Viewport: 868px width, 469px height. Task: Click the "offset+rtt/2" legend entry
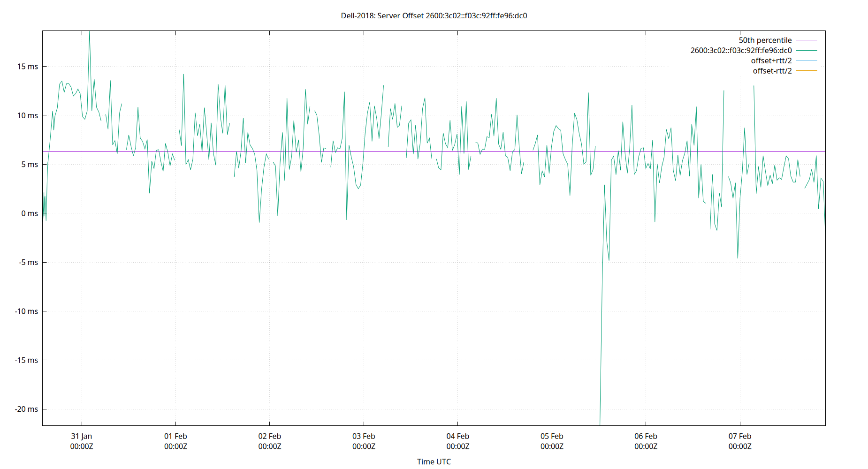coord(771,60)
